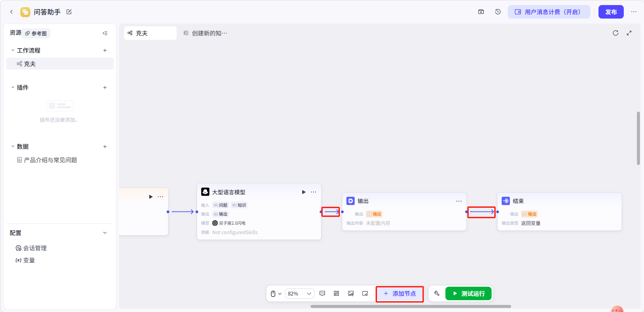This screenshot has height=312, width=644.
Task: Start 测试运行 test run
Action: [x=469, y=293]
